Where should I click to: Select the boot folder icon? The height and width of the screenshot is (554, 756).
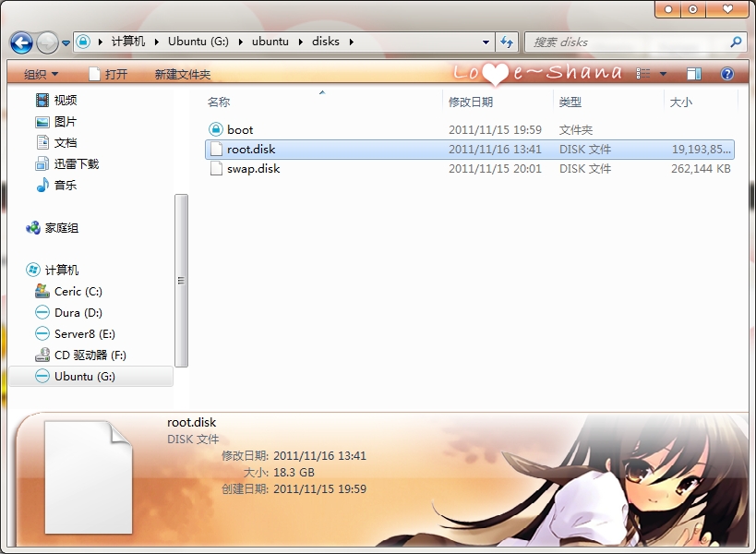[215, 129]
